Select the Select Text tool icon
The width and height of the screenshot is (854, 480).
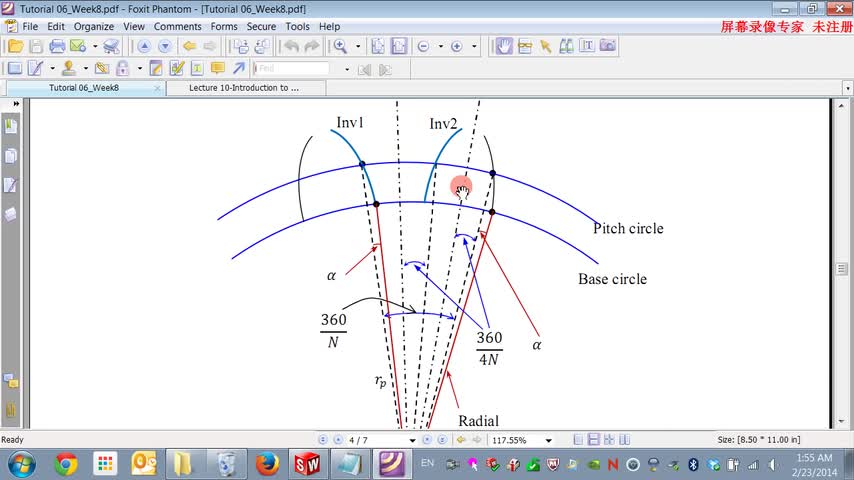587,46
